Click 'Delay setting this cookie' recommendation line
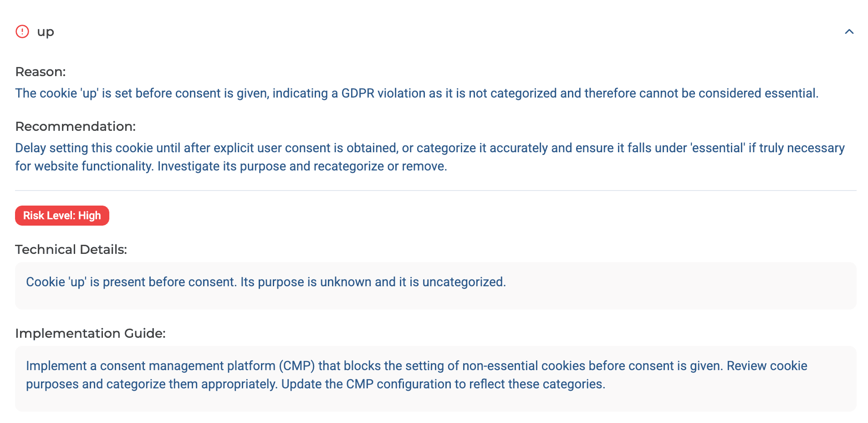The width and height of the screenshot is (868, 423). tap(430, 148)
